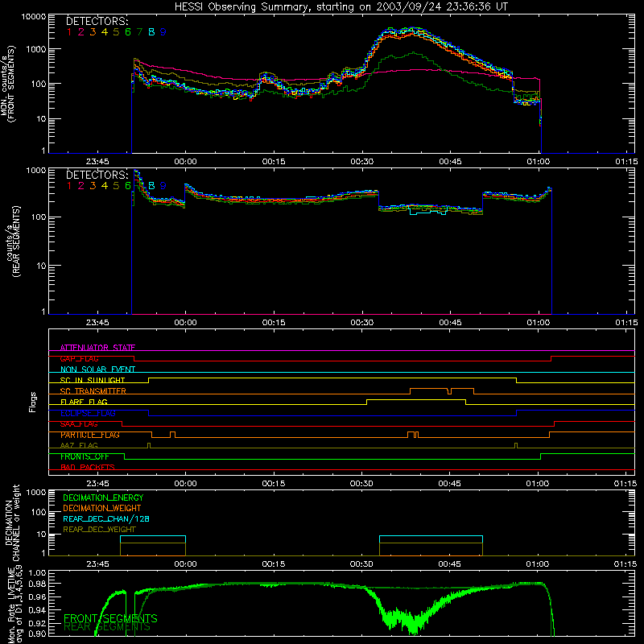Click the HESSI Observing Summary title text
The width and height of the screenshot is (644, 644).
click(x=341, y=6)
